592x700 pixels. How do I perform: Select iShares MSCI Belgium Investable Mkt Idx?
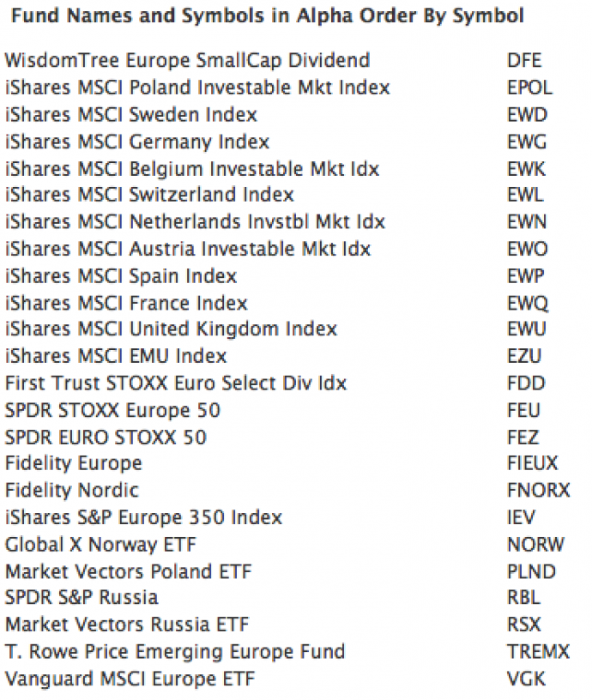tap(192, 169)
